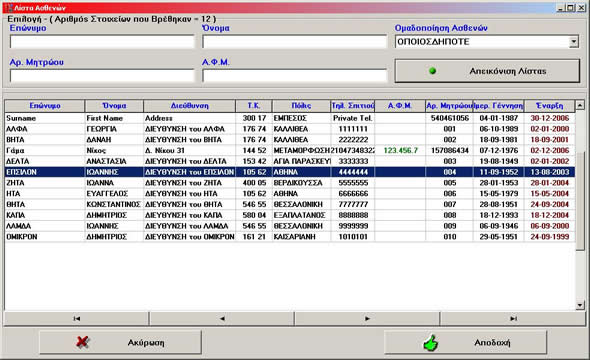The width and height of the screenshot is (590, 360).
Task: Click the birth date 18-12-1993
Action: point(499,215)
